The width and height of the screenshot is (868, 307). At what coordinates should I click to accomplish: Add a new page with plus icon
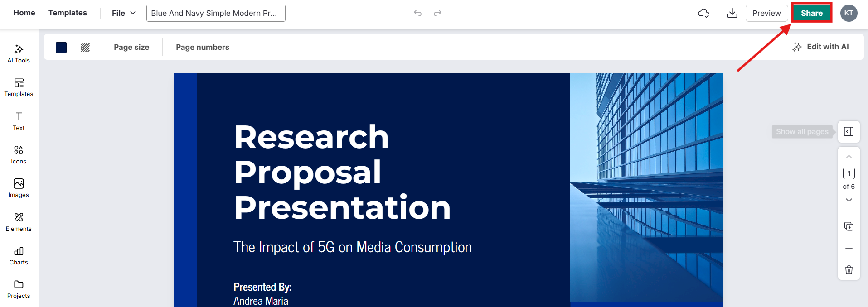click(x=849, y=248)
